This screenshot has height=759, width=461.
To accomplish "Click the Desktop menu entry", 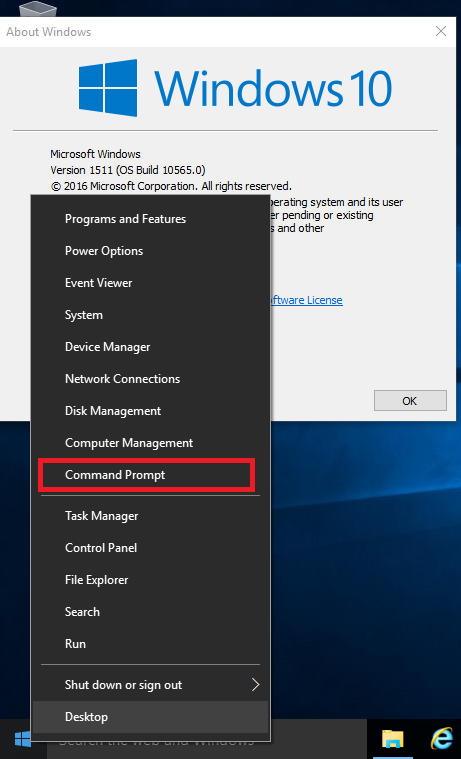I will click(x=150, y=717).
